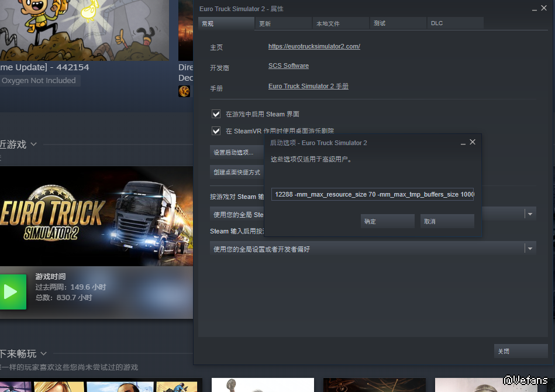
Task: Open the SCS Software developer link
Action: coord(288,66)
